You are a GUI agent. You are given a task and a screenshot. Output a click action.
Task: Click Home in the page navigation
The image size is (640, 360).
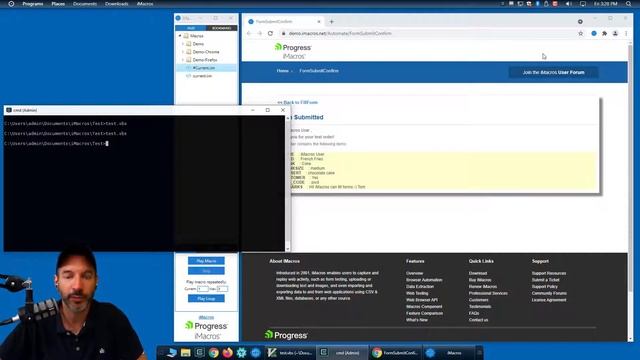pyautogui.click(x=282, y=71)
